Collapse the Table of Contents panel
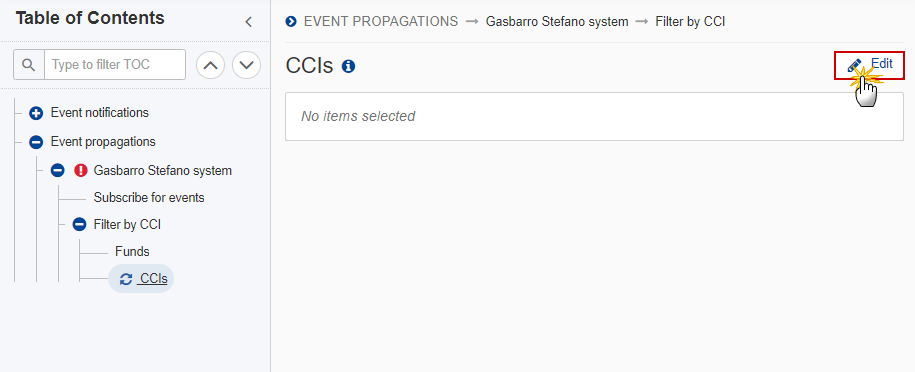 (x=249, y=22)
